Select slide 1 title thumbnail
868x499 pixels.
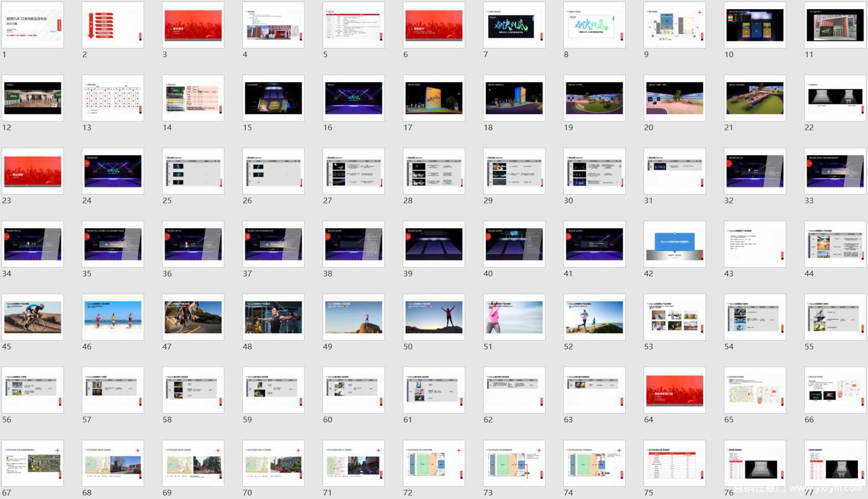[33, 25]
